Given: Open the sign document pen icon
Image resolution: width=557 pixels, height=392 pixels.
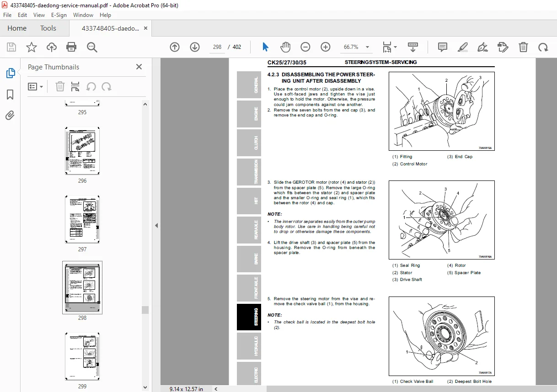Looking at the screenshot, I should tap(482, 47).
